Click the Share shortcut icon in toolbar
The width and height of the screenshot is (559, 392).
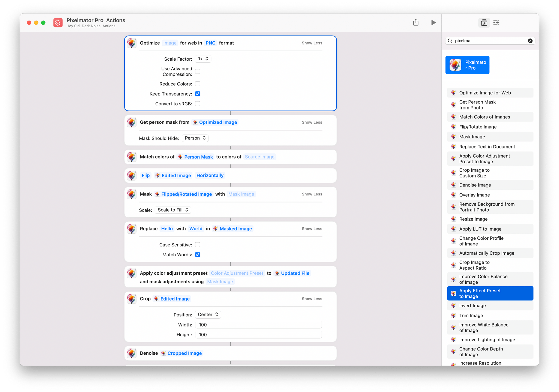pyautogui.click(x=415, y=22)
